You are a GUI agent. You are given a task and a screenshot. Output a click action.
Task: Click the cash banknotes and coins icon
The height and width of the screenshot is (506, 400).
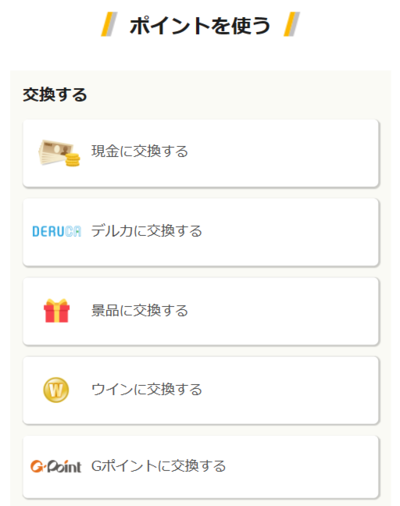tap(59, 153)
